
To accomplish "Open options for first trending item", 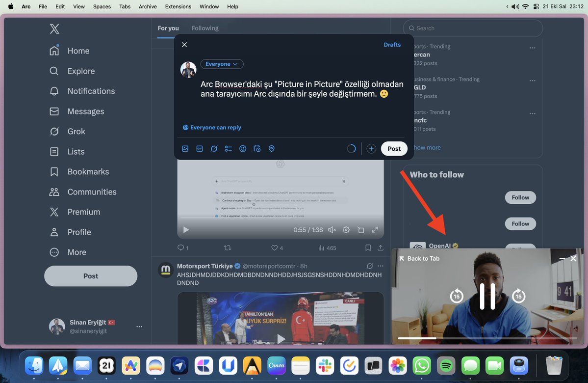I will click(x=533, y=48).
